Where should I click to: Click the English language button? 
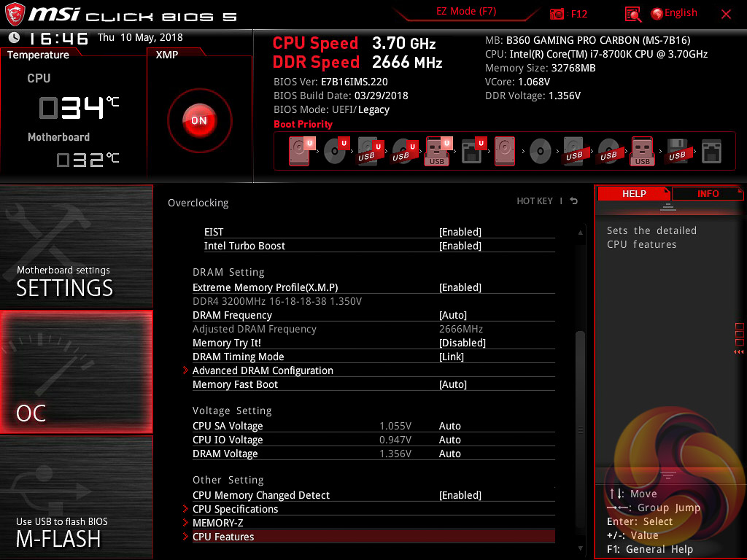click(x=681, y=13)
